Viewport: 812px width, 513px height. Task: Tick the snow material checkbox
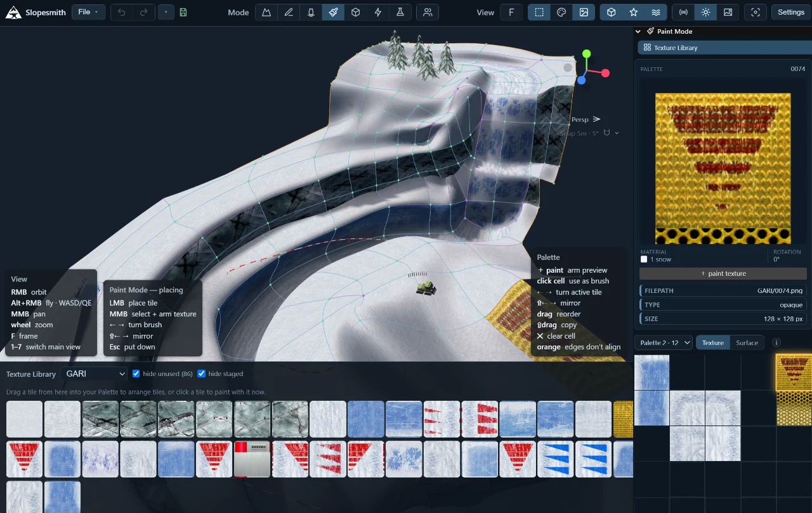click(x=644, y=259)
